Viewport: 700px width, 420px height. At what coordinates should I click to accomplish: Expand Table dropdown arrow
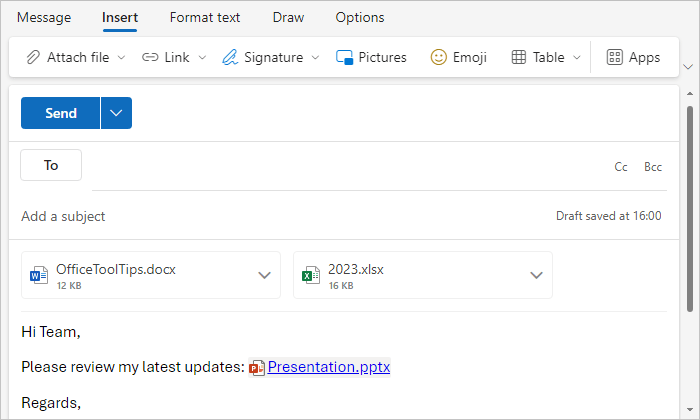click(577, 58)
